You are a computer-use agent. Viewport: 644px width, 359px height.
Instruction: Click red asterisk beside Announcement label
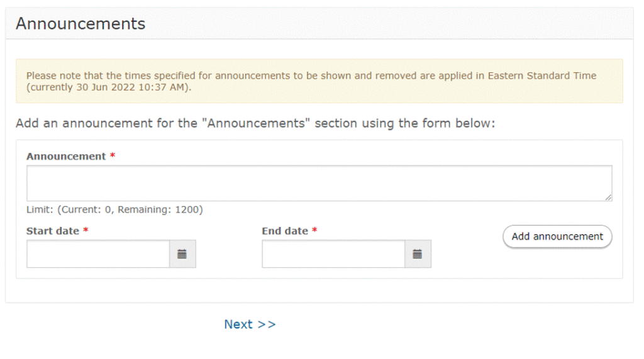point(113,155)
